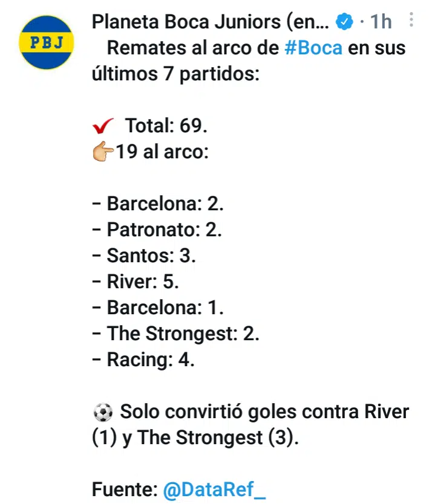Click the "Fuente:" label text

pos(125,490)
